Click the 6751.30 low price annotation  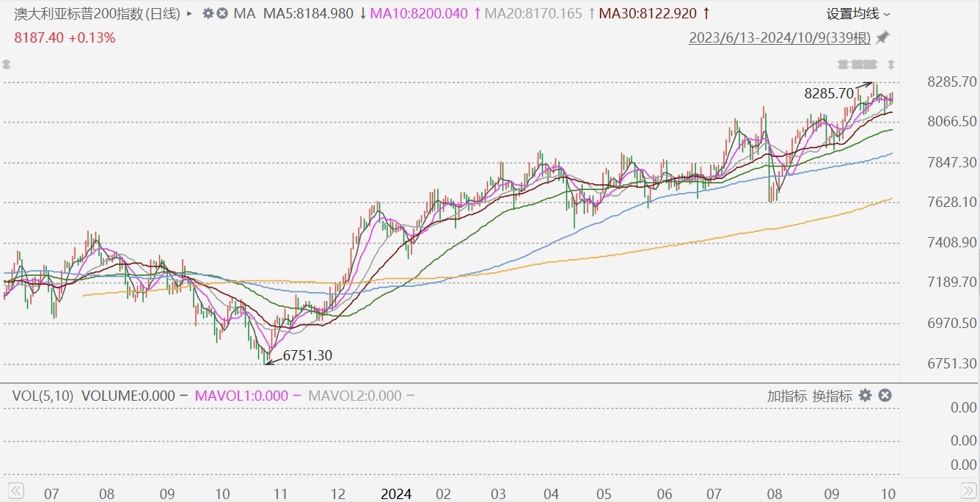(x=307, y=355)
